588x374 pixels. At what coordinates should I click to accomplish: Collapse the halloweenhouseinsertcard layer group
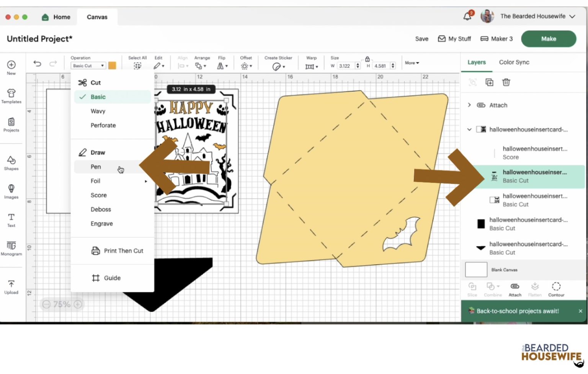[x=469, y=130]
